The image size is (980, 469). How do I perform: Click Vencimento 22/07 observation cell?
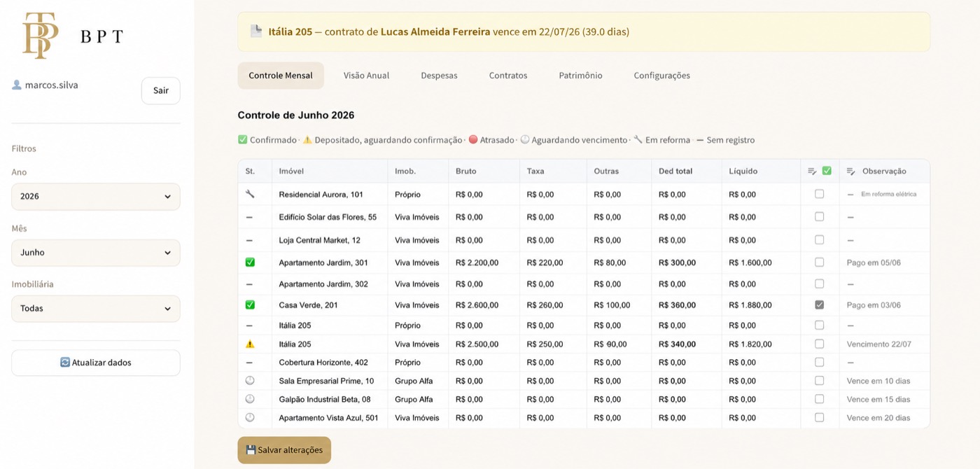[884, 344]
